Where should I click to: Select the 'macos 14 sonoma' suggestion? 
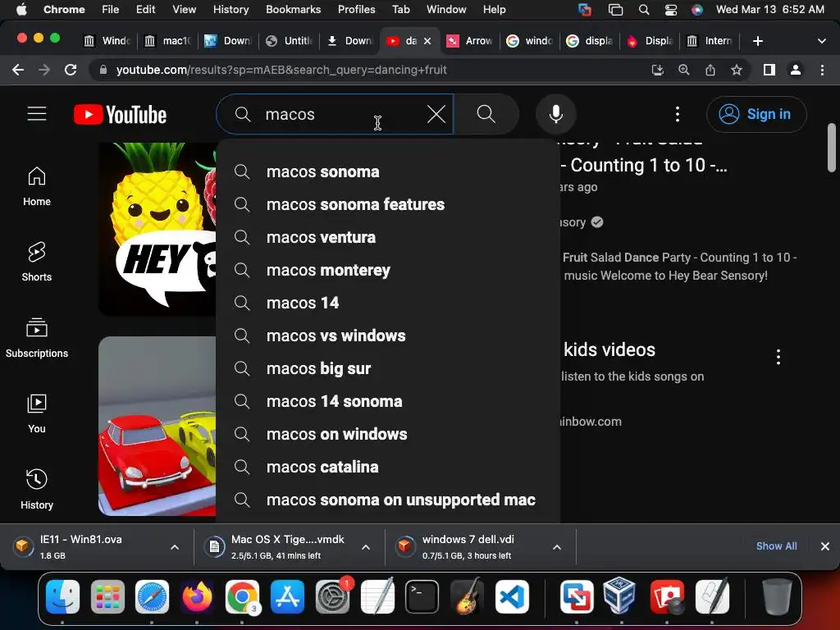388,401
